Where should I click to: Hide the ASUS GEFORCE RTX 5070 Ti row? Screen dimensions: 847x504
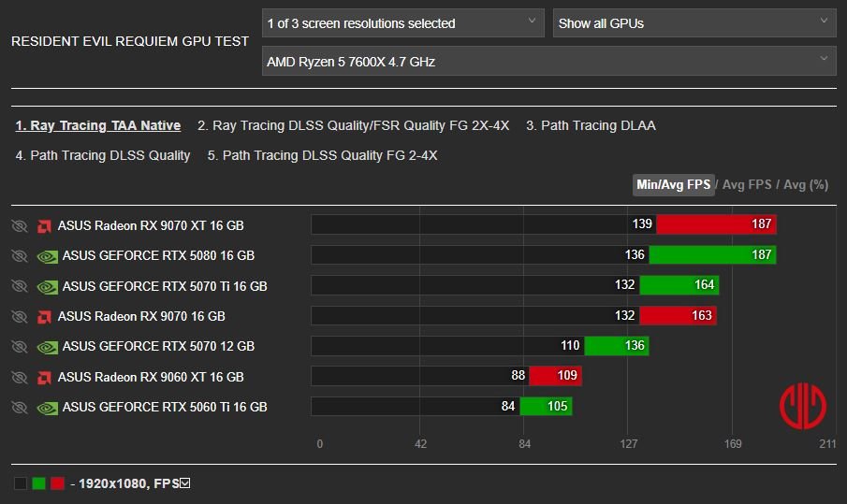20,286
